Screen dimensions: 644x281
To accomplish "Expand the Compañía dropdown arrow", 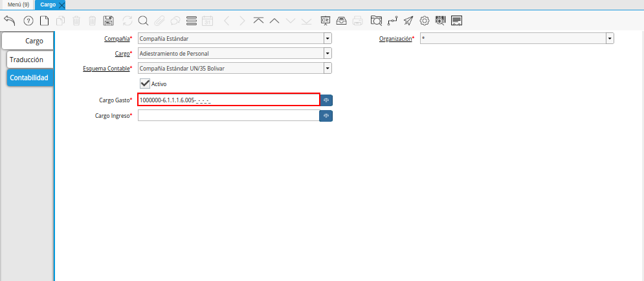I will [328, 39].
